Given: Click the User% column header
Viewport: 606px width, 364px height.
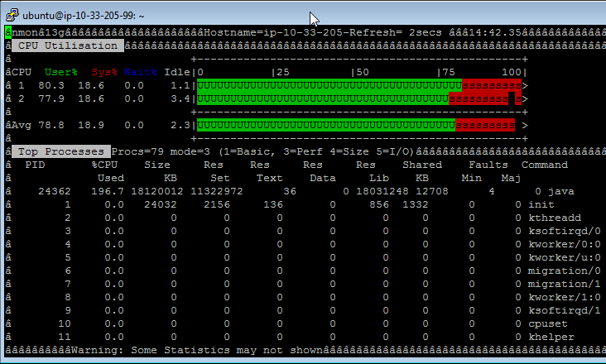Looking at the screenshot, I should [x=61, y=72].
